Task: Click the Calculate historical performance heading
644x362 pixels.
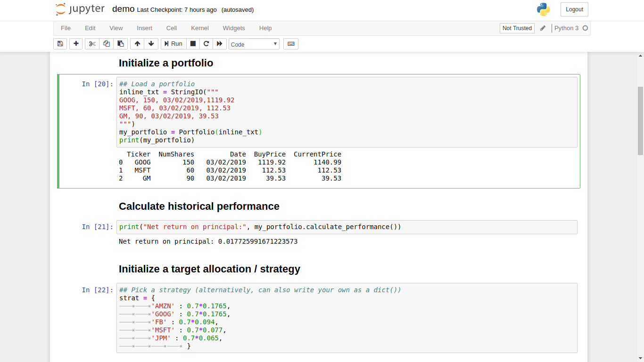Action: [199, 206]
